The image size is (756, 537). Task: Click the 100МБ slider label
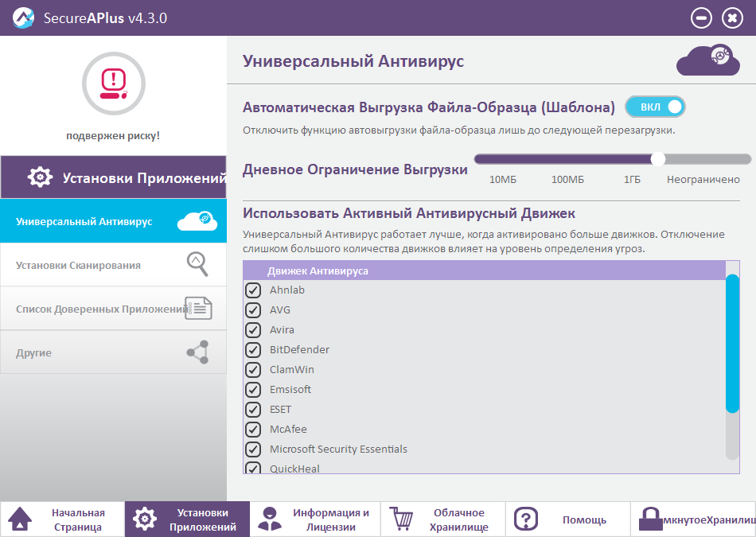567,179
